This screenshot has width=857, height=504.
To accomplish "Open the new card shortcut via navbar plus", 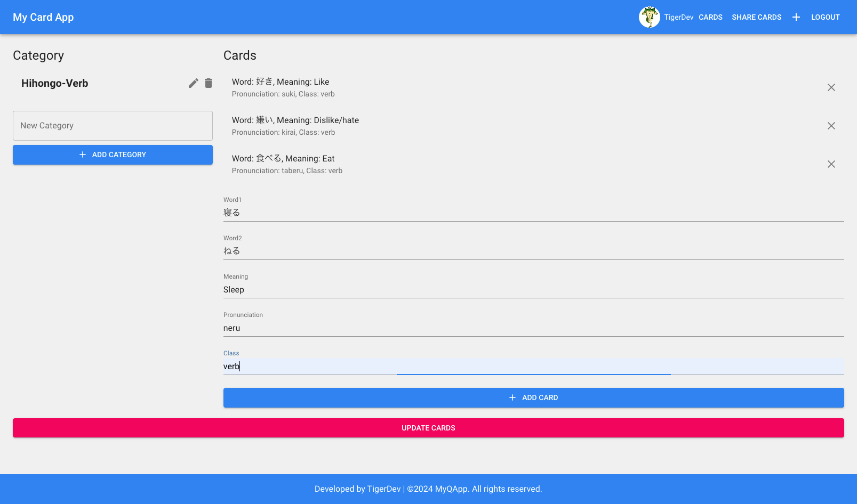I will point(796,17).
